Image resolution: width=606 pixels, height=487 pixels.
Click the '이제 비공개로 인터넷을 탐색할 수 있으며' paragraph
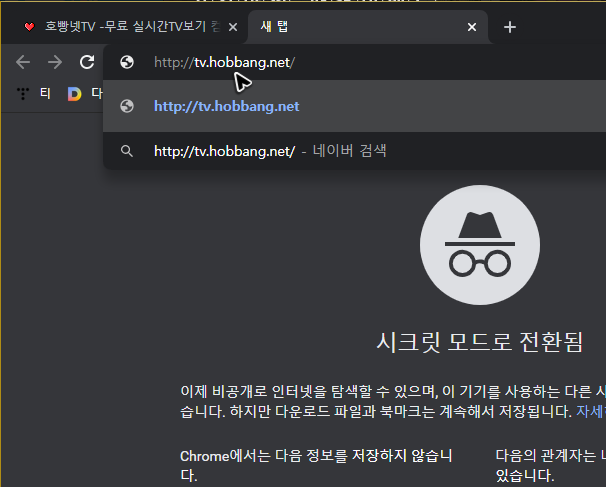point(393,402)
